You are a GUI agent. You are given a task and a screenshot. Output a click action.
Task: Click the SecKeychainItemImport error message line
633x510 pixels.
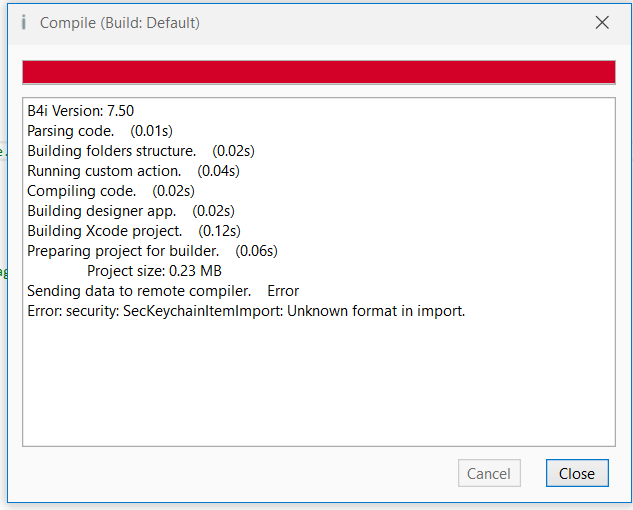click(246, 311)
